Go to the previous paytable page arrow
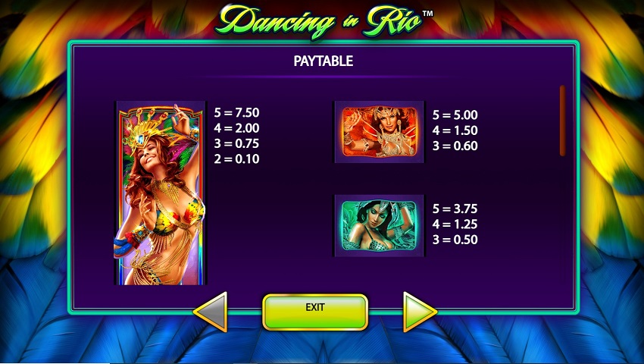 211,312
